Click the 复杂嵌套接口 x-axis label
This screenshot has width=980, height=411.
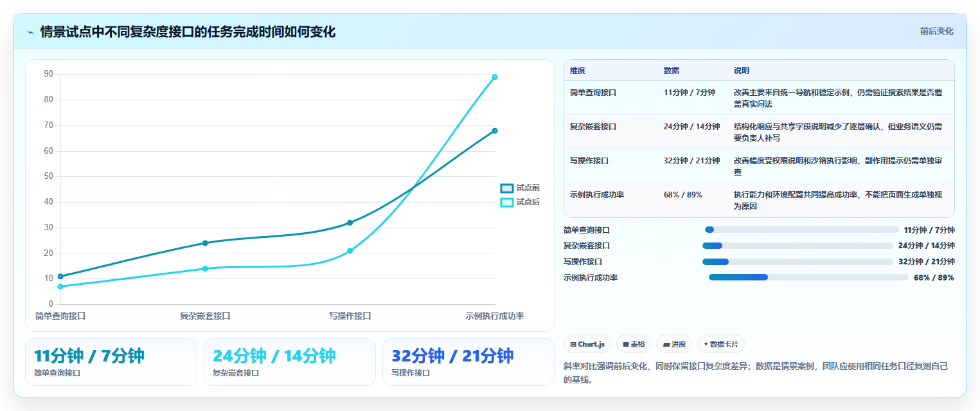[x=205, y=316]
